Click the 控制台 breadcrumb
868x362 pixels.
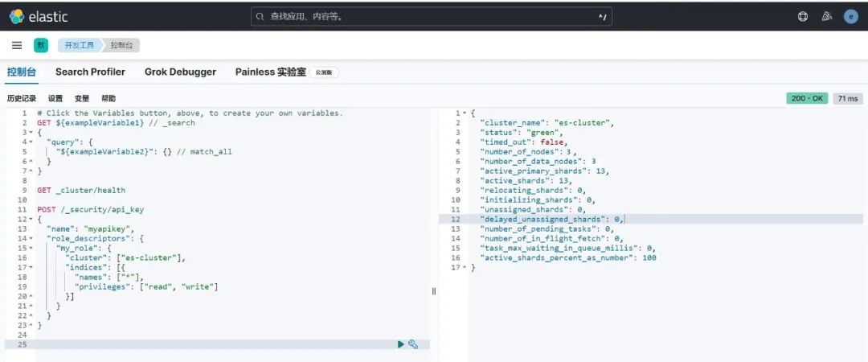pyautogui.click(x=121, y=46)
